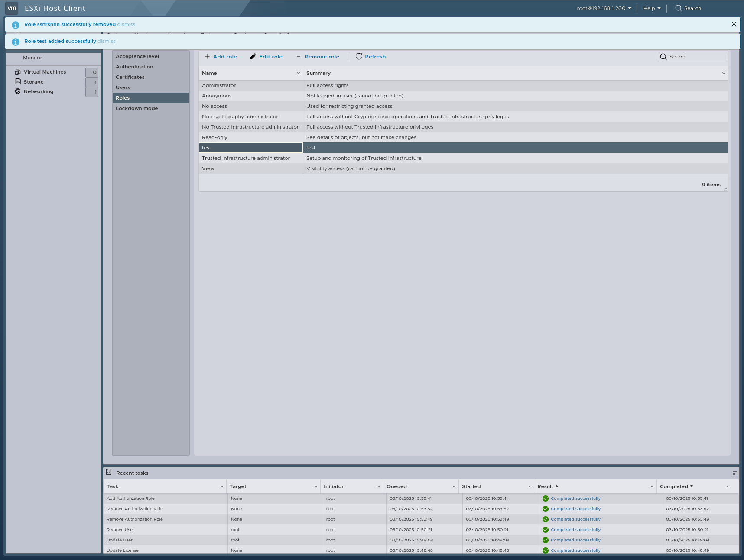Open the Name column filter dropdown
The width and height of the screenshot is (744, 560).
298,73
